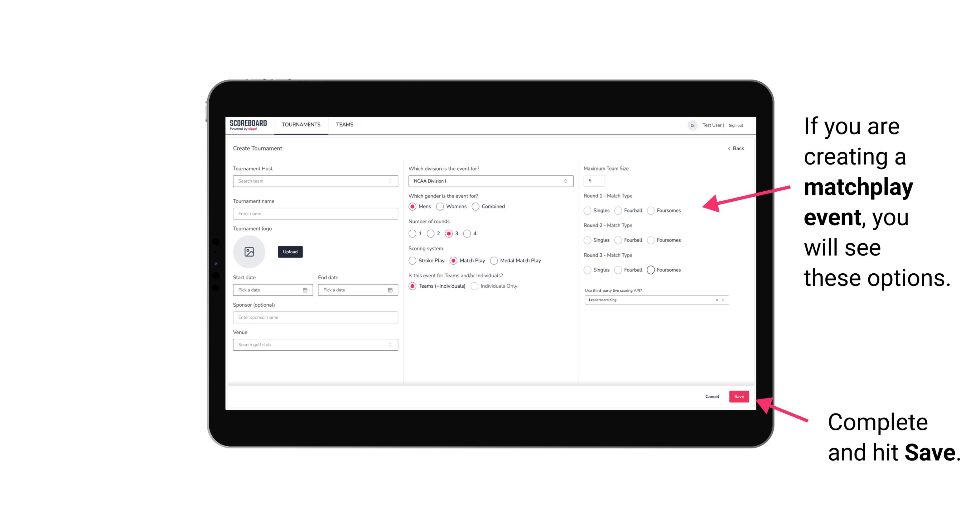Image resolution: width=980 pixels, height=527 pixels.
Task: Switch to the TOURNAMENTS tab
Action: click(x=300, y=125)
